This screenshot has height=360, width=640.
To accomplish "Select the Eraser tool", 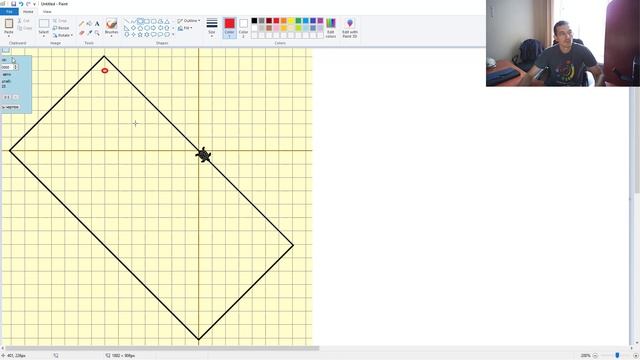I will pos(82,33).
